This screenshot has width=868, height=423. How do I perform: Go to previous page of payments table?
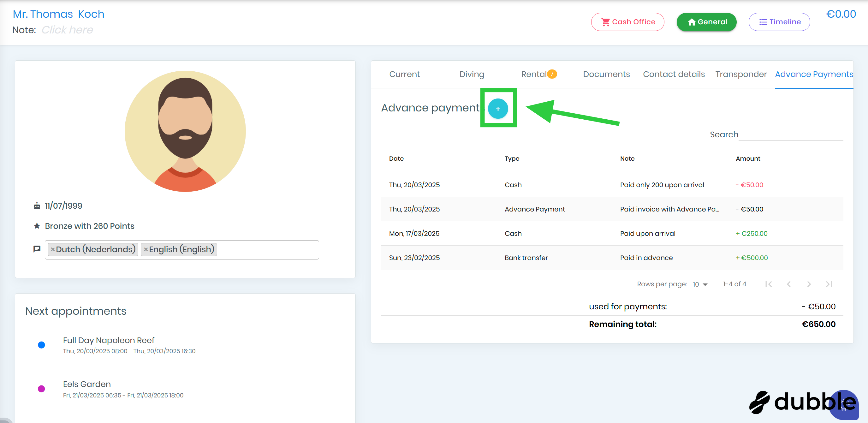point(788,284)
